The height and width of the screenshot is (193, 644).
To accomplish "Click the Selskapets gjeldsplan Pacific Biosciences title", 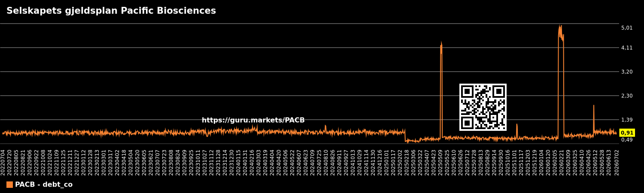I will [x=111, y=11].
